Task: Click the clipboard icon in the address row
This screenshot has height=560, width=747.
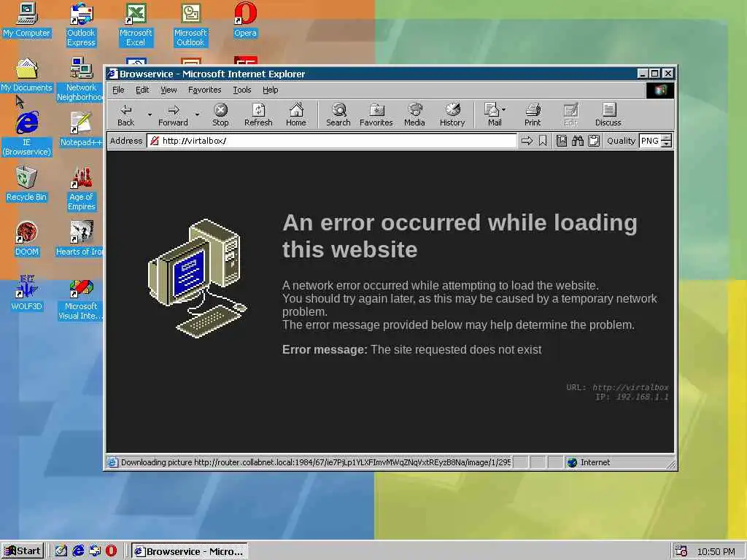Action: 594,141
